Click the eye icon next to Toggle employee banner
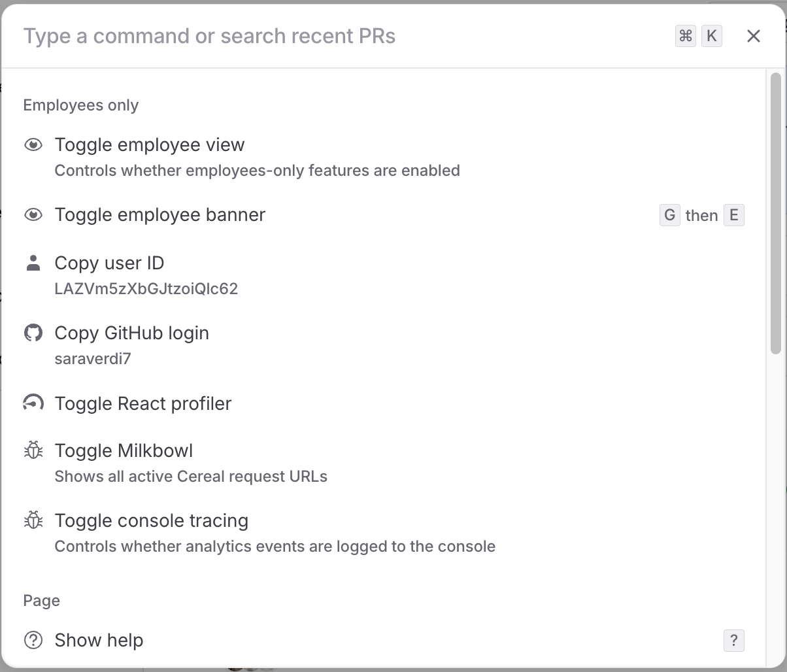787x672 pixels. coord(33,214)
